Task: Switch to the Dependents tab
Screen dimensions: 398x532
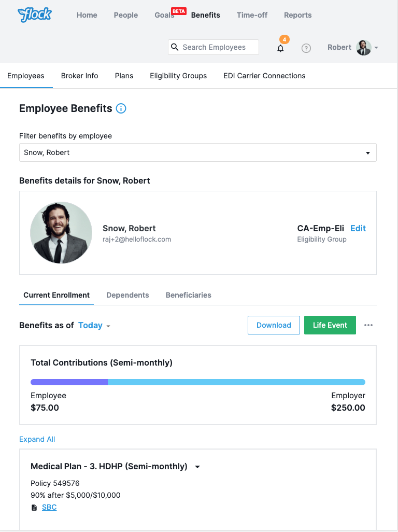Action: coord(127,295)
